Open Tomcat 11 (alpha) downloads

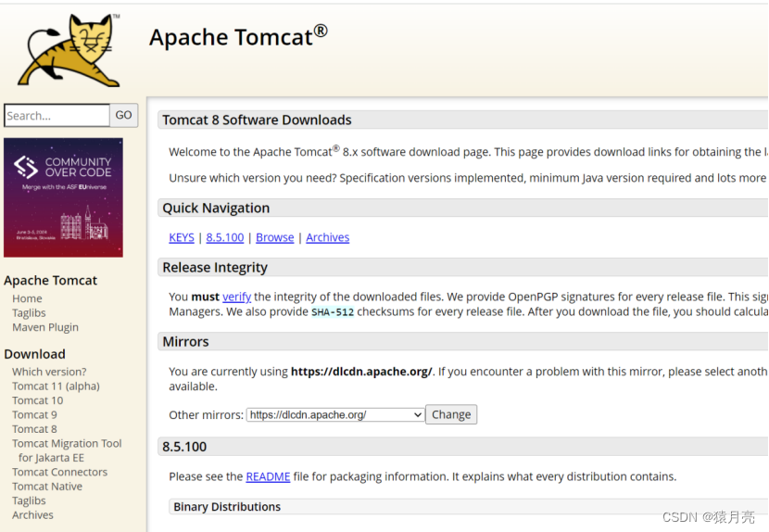56,386
